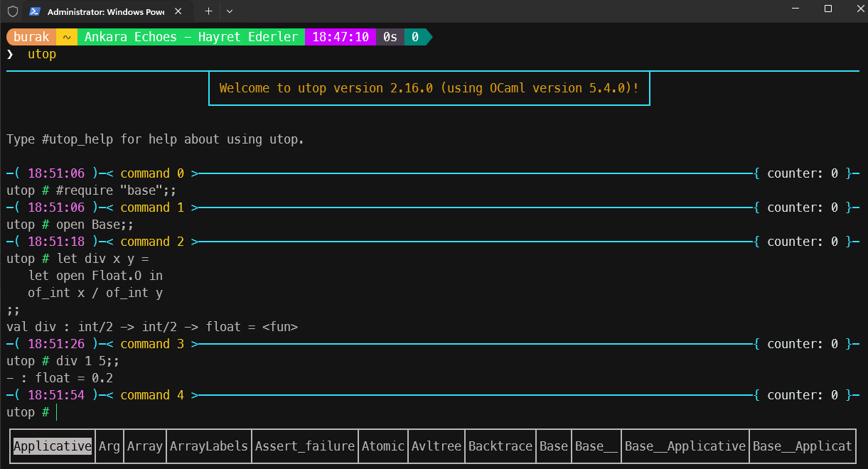Click the burak username prompt segment
This screenshot has height=469, width=868.
coord(31,37)
